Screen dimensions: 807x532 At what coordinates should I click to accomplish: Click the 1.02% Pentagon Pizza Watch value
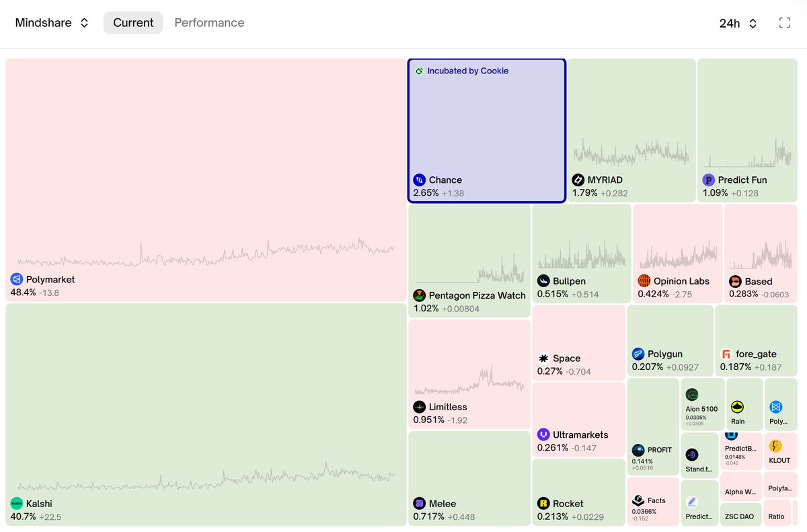tap(426, 309)
